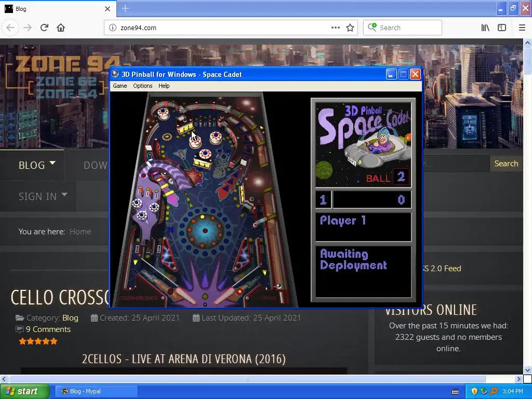Minimize the 3D Pinball window
Image resolution: width=532 pixels, height=399 pixels.
coord(391,74)
